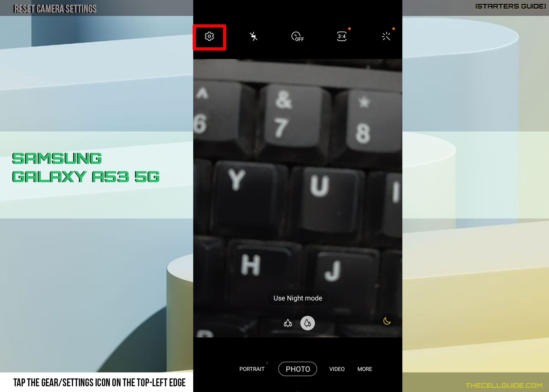Viewport: 549px width, 392px height.
Task: Tap Use Night mode suggestion
Action: pyautogui.click(x=298, y=298)
